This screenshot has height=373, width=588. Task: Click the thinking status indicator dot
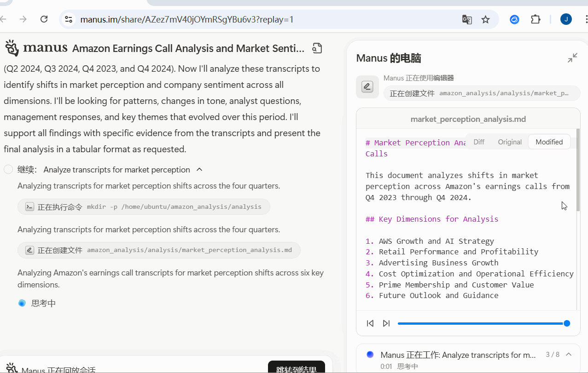point(22,303)
